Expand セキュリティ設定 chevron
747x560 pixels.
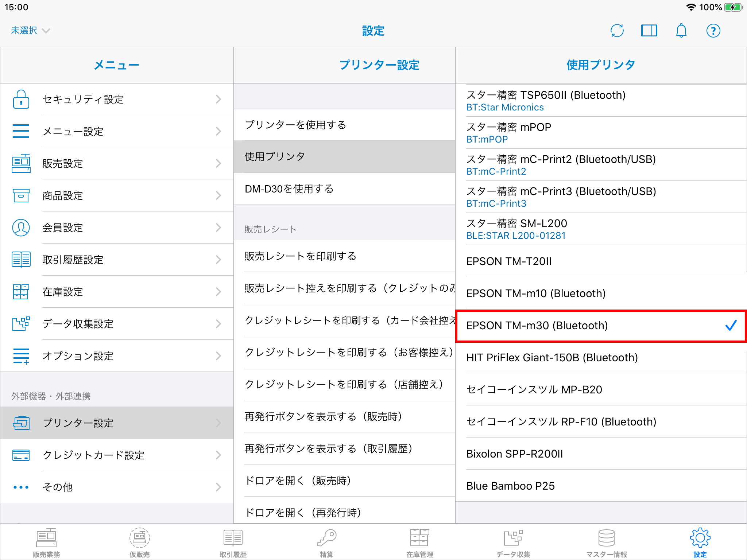(218, 99)
